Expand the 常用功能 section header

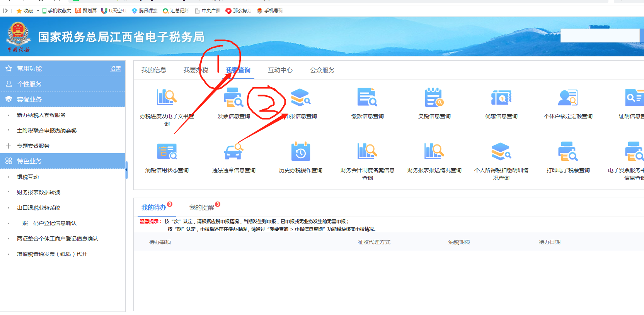tap(63, 68)
